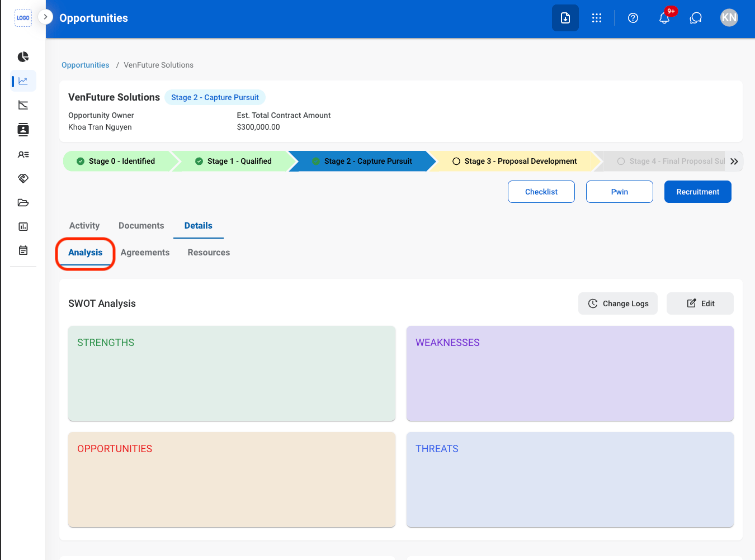
Task: Show more stages with the double chevron
Action: pos(734,161)
